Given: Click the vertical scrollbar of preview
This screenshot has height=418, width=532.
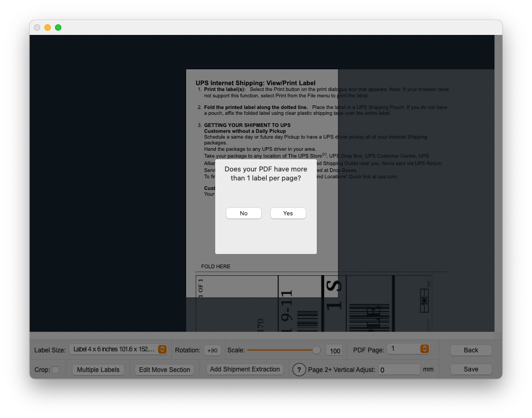Looking at the screenshot, I should tap(498, 184).
